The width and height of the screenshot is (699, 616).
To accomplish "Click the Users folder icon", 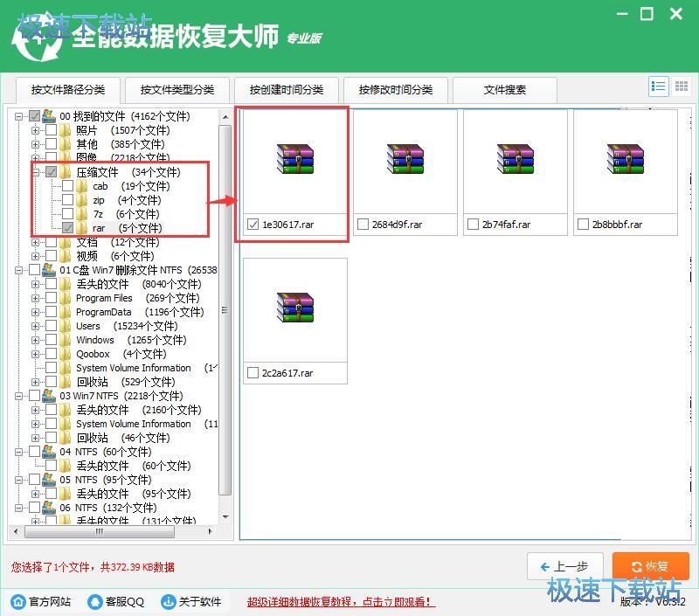I will (x=66, y=326).
